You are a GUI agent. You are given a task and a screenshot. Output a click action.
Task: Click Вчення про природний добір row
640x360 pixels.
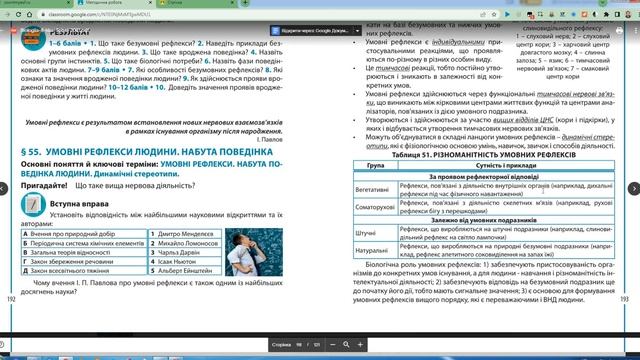coord(84,234)
